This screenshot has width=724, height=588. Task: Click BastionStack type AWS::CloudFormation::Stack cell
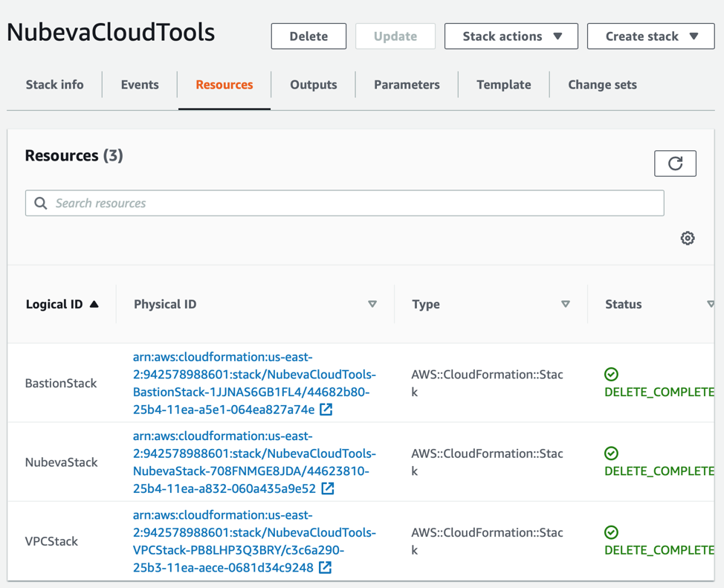[487, 383]
